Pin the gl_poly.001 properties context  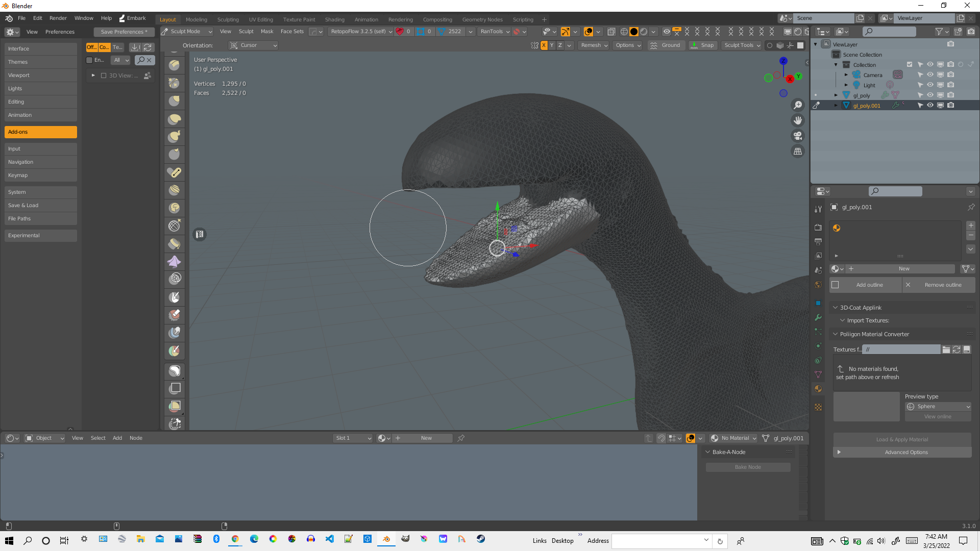tap(971, 207)
